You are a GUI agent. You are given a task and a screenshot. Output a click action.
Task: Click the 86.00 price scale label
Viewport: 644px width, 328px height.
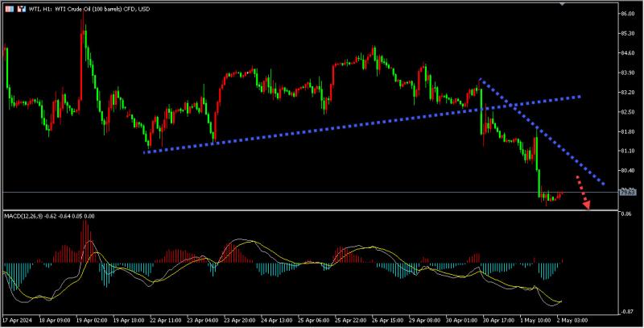click(629, 14)
